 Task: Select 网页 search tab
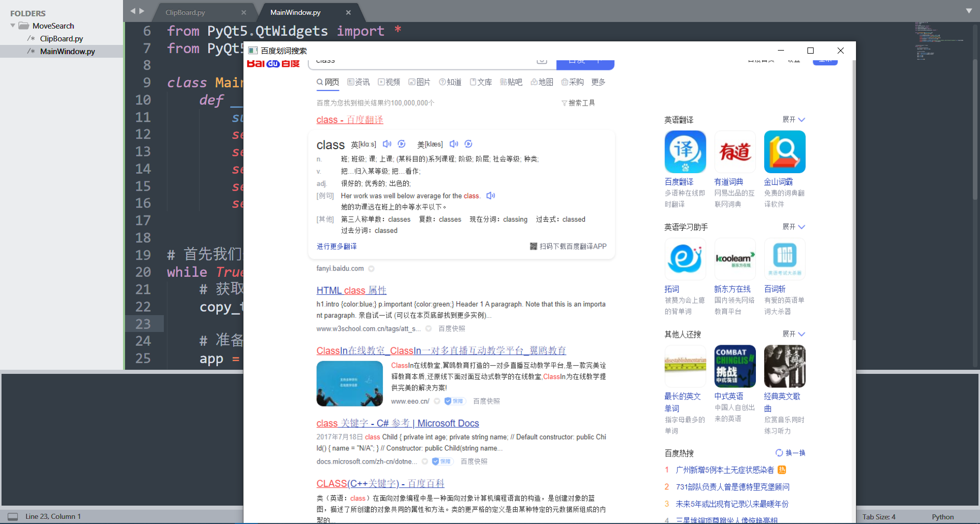328,82
